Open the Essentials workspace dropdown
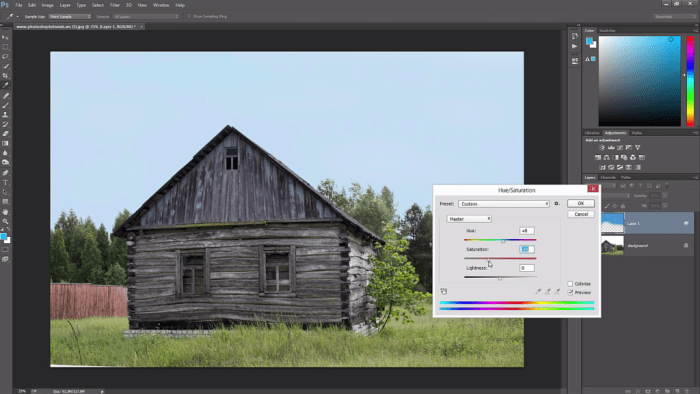Screen dimensions: 700x394 coord(675,17)
